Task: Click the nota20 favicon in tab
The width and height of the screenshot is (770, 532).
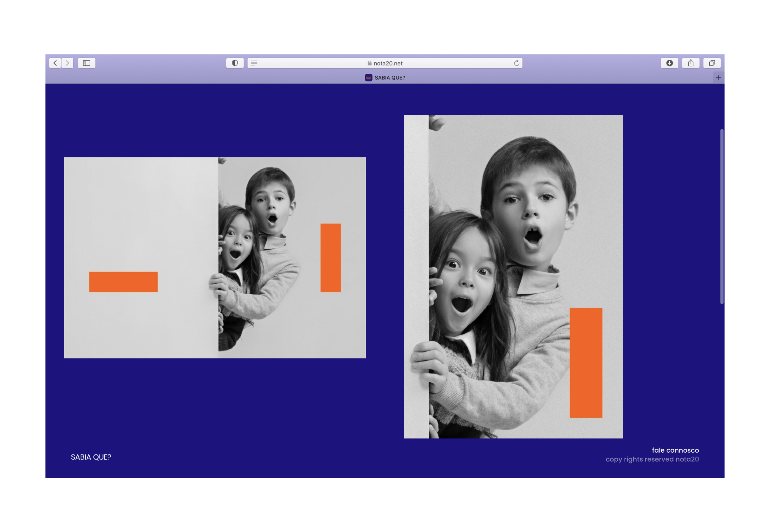Action: pos(368,78)
